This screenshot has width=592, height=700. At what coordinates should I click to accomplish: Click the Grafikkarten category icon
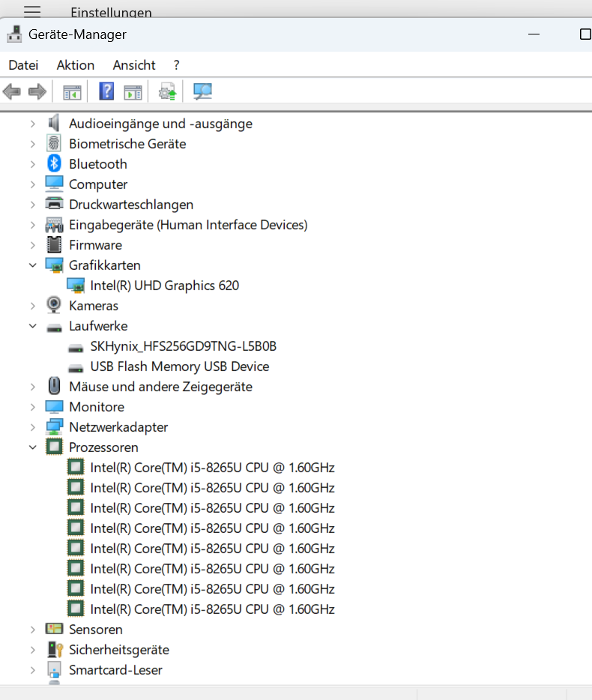coord(54,265)
